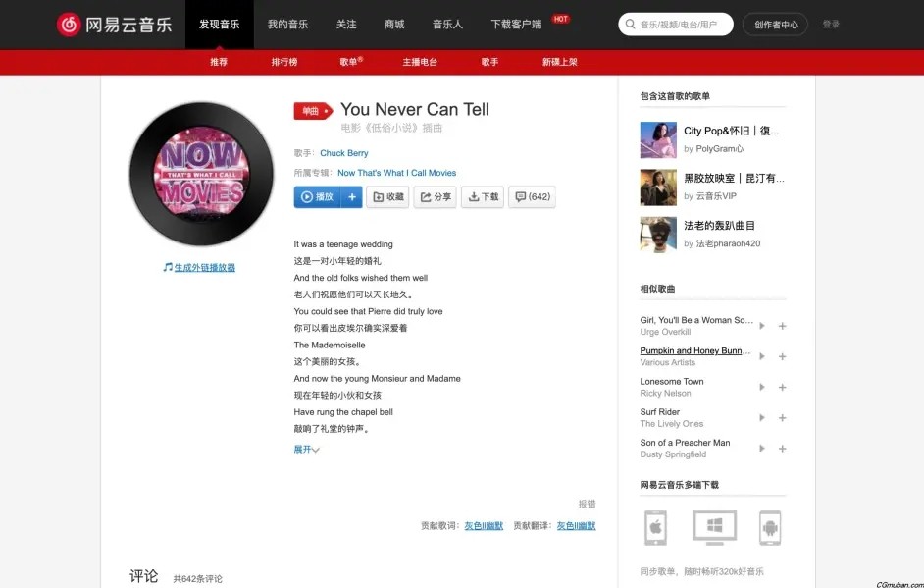
Task: Add Girl, You'll Be a Woman to playlist
Action: pyautogui.click(x=782, y=326)
